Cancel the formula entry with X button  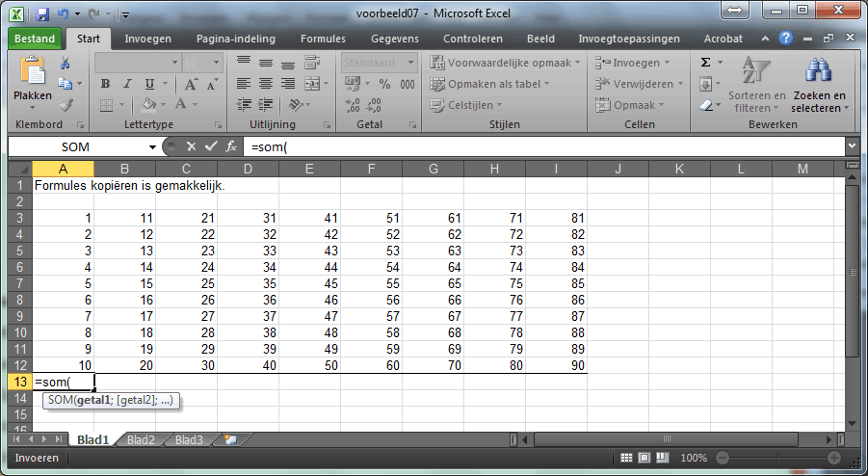click(191, 146)
